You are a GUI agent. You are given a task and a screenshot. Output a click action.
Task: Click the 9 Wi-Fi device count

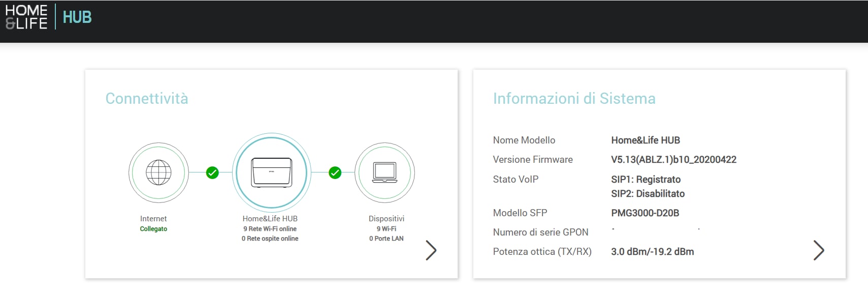point(387,229)
